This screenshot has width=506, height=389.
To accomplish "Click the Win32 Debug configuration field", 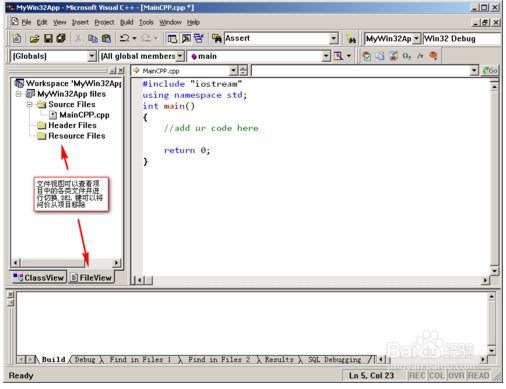I will coord(462,39).
